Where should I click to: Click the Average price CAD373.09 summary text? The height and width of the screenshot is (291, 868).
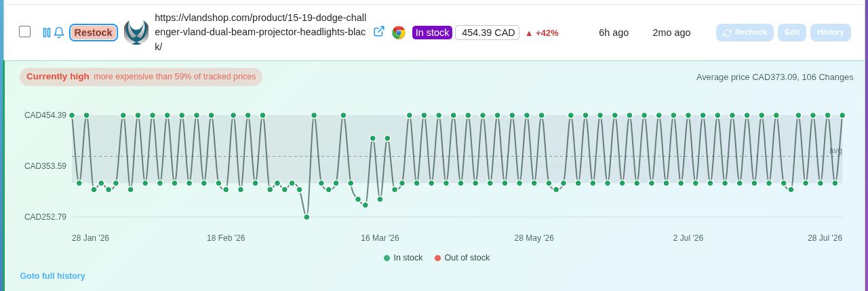click(775, 77)
